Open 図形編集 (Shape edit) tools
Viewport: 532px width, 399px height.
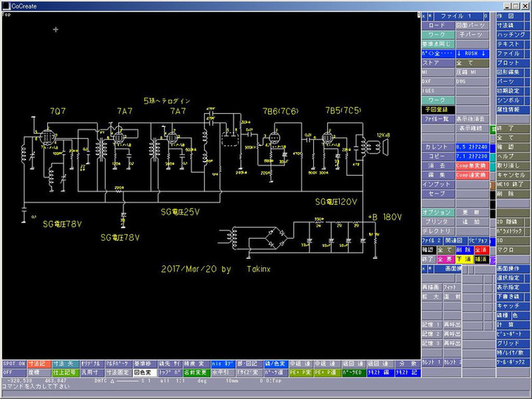point(512,72)
